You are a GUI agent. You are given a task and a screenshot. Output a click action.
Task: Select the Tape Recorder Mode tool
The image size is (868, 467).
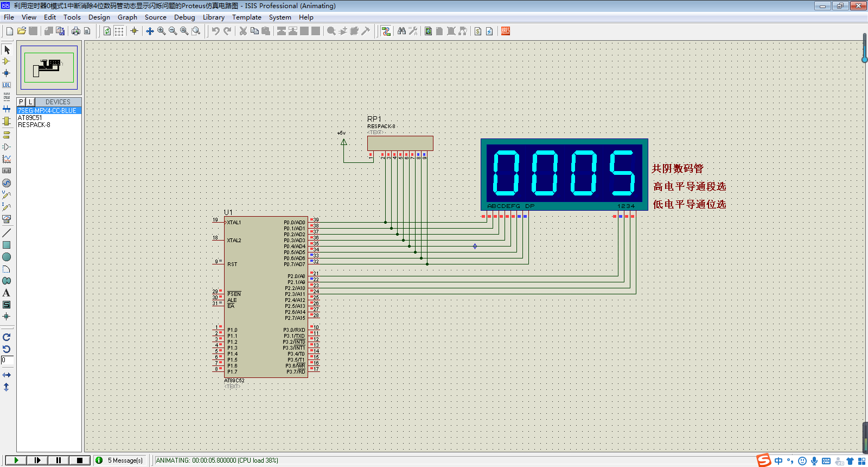tap(7, 171)
